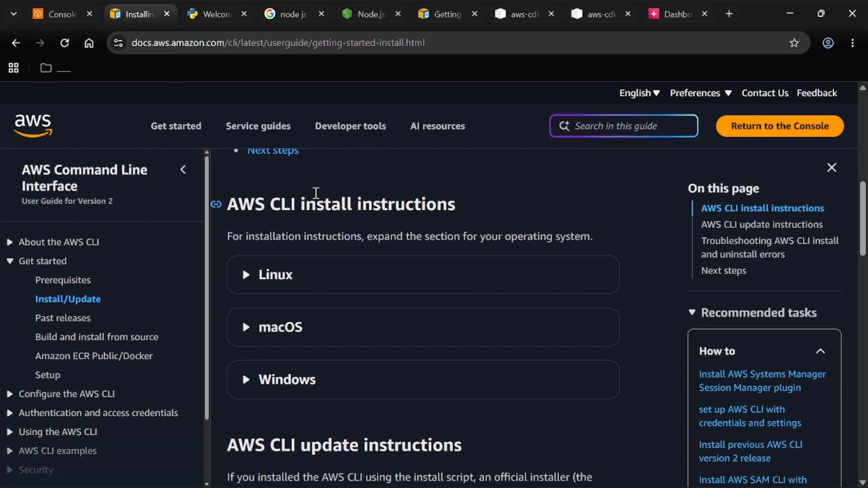Open Install AWS Systems Manager Session Manager plugin
This screenshot has height=488, width=868.
762,381
